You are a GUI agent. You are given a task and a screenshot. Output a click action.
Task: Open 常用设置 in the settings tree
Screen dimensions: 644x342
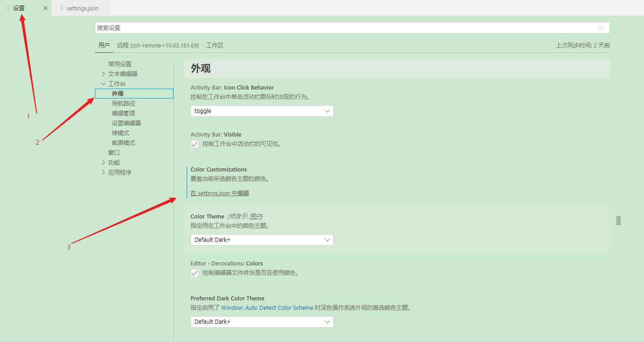(120, 64)
